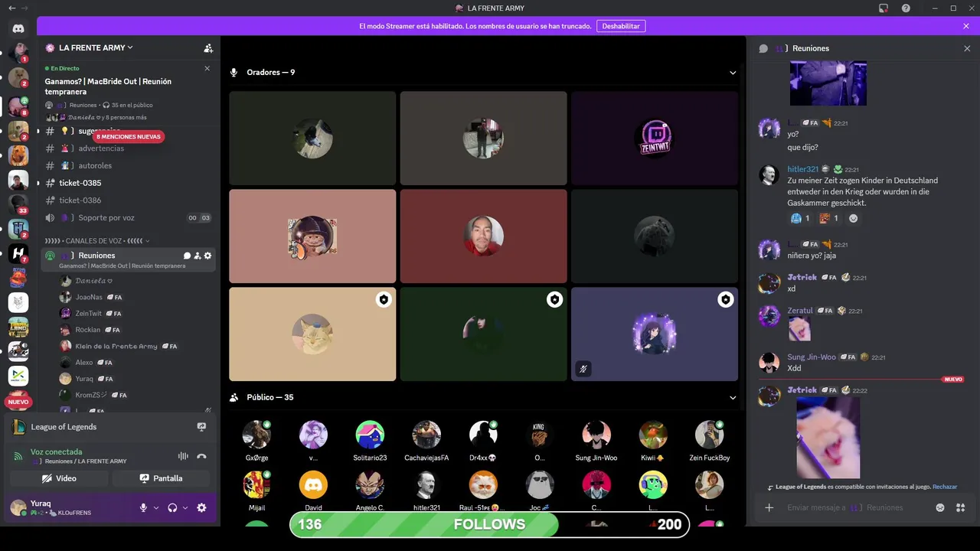The height and width of the screenshot is (551, 980).
Task: Close the En Directo stage notice
Action: (207, 68)
